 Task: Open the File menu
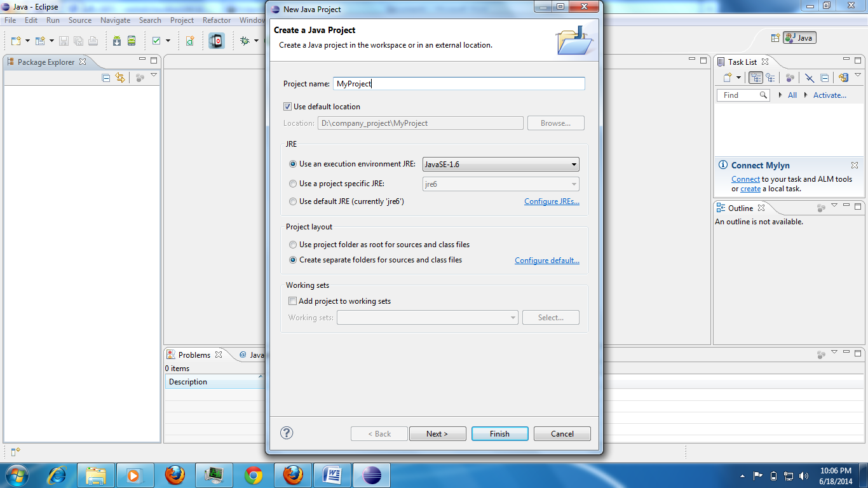pos(10,20)
